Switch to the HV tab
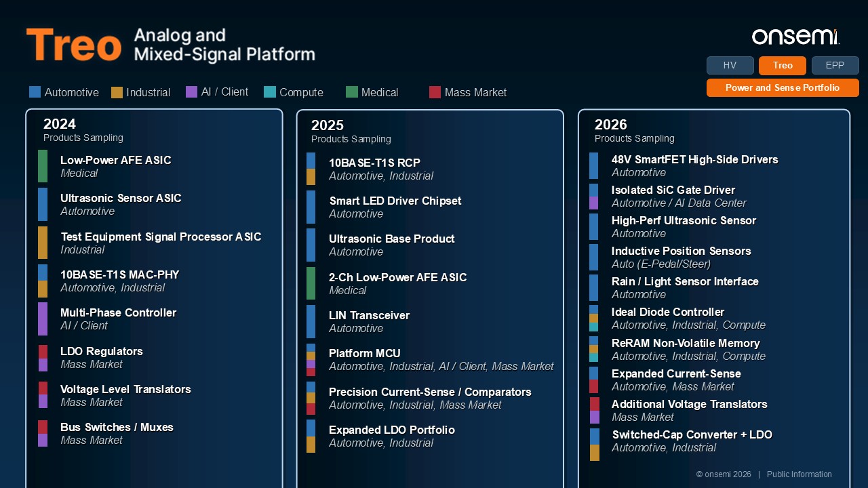868x488 pixels. click(x=730, y=65)
